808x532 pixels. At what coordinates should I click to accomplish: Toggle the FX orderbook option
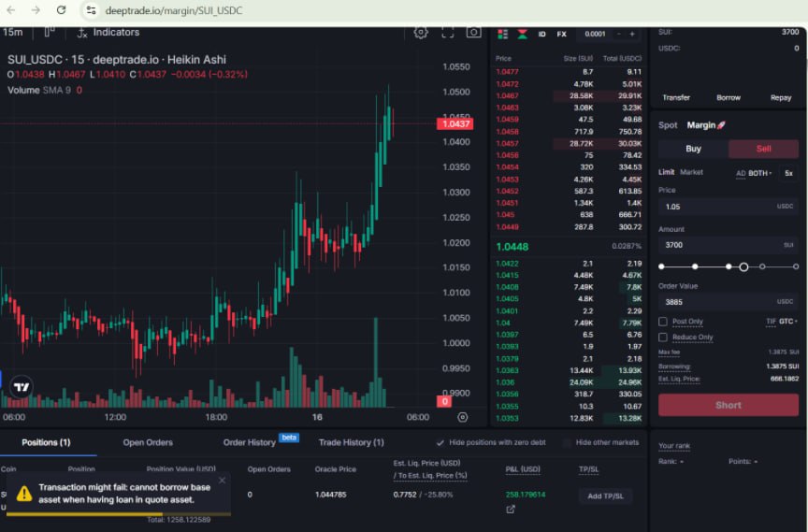click(562, 34)
